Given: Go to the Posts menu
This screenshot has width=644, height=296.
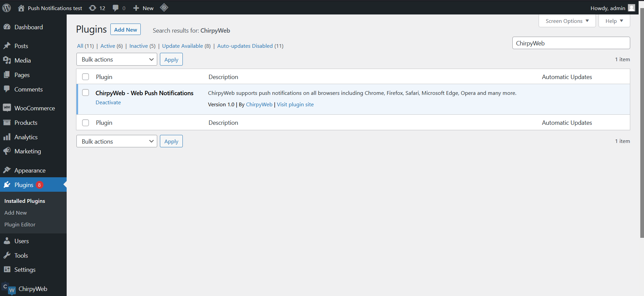Looking at the screenshot, I should [x=21, y=46].
